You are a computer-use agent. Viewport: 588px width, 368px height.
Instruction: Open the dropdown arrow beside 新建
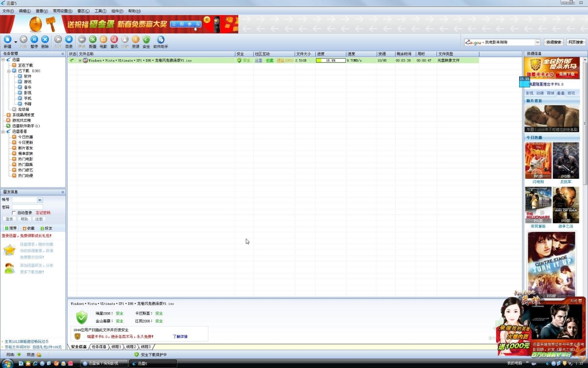tap(16, 41)
